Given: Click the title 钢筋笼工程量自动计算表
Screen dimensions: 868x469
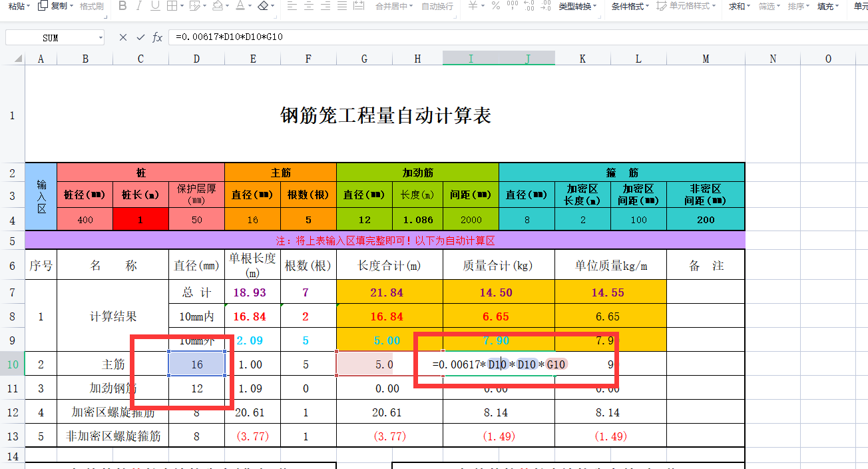Looking at the screenshot, I should 385,115.
